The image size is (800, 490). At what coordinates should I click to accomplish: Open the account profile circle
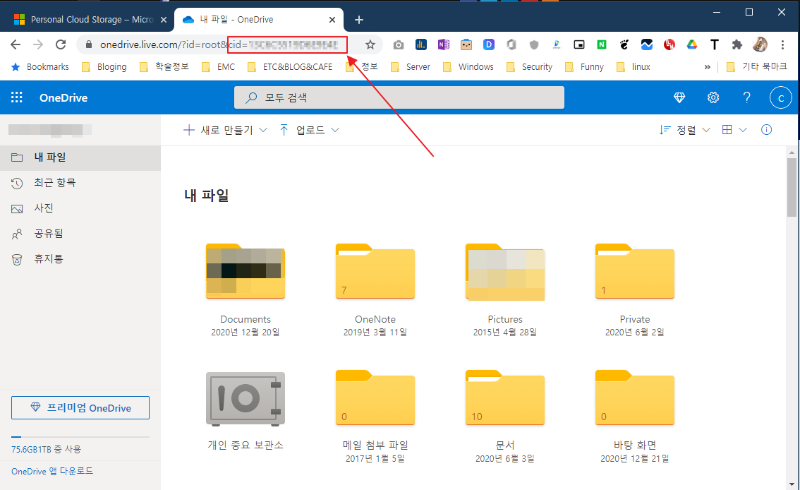(x=780, y=98)
